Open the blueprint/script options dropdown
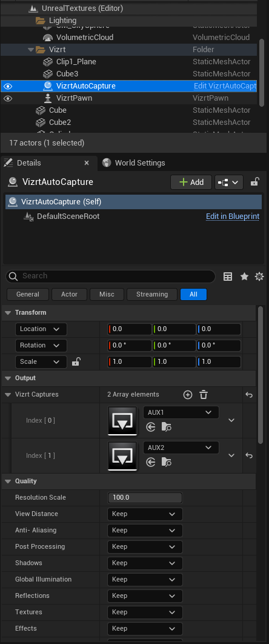This screenshot has width=269, height=644. click(x=229, y=182)
